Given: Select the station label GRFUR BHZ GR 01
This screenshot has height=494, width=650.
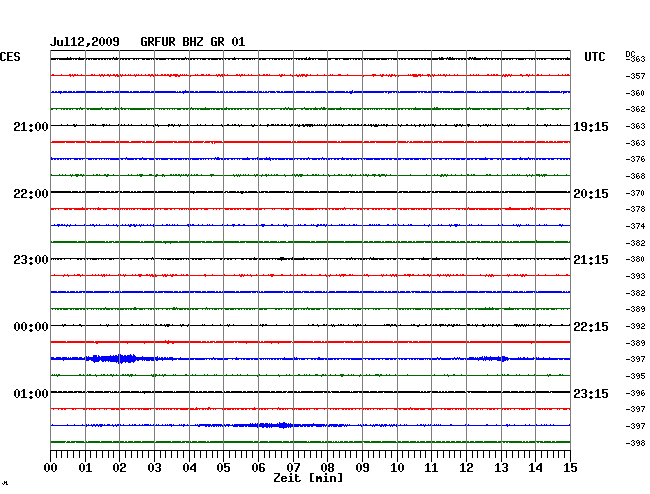Looking at the screenshot, I should point(193,42).
